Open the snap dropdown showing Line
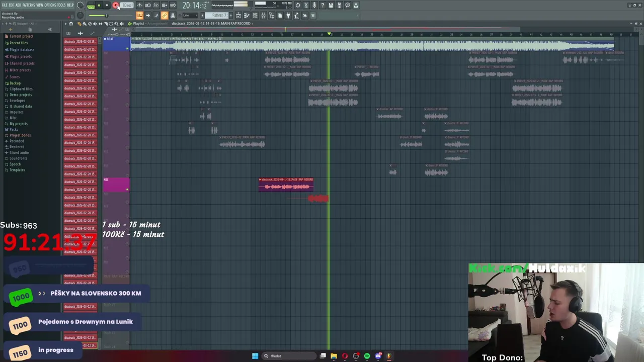This screenshot has width=644, height=362. [x=190, y=16]
